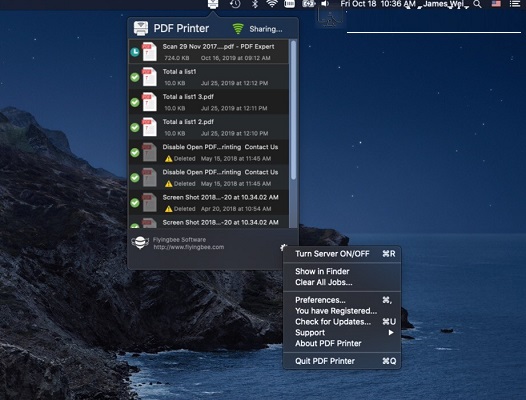Image resolution: width=526 pixels, height=400 pixels.
Task: Open the http://www.flyingbee.com link
Action: point(189,247)
